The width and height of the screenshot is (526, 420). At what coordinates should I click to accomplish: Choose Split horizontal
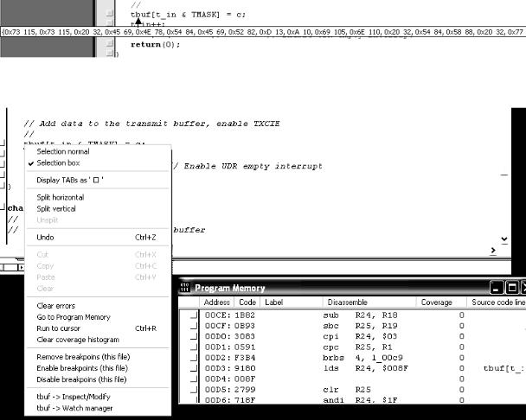point(61,197)
